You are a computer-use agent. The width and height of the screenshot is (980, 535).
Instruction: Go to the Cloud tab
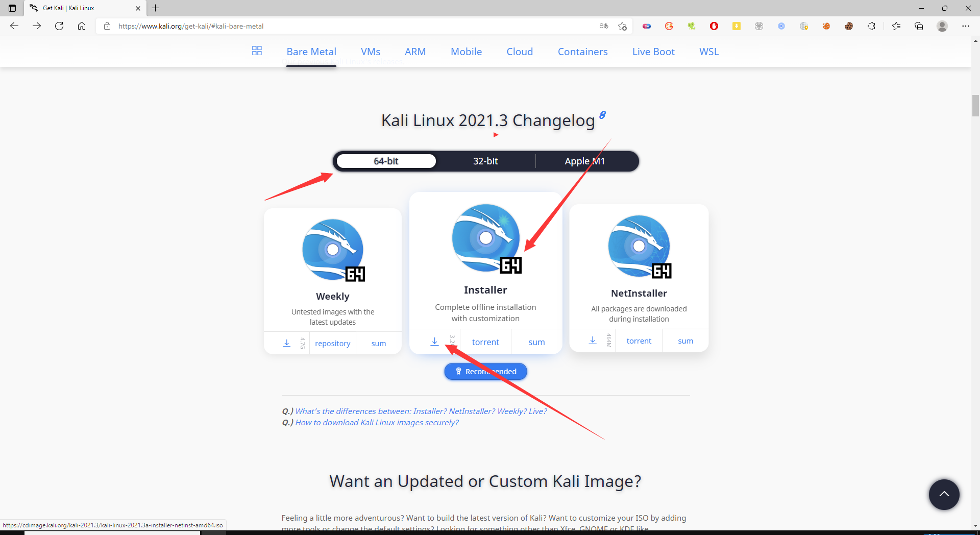tap(520, 52)
